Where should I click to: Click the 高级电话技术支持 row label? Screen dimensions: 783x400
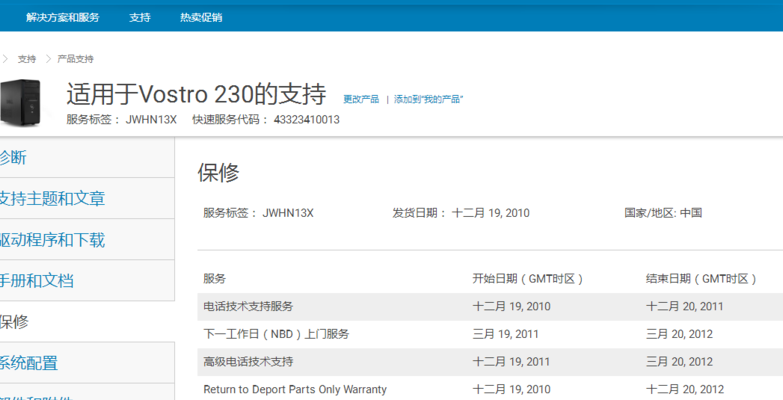[248, 362]
